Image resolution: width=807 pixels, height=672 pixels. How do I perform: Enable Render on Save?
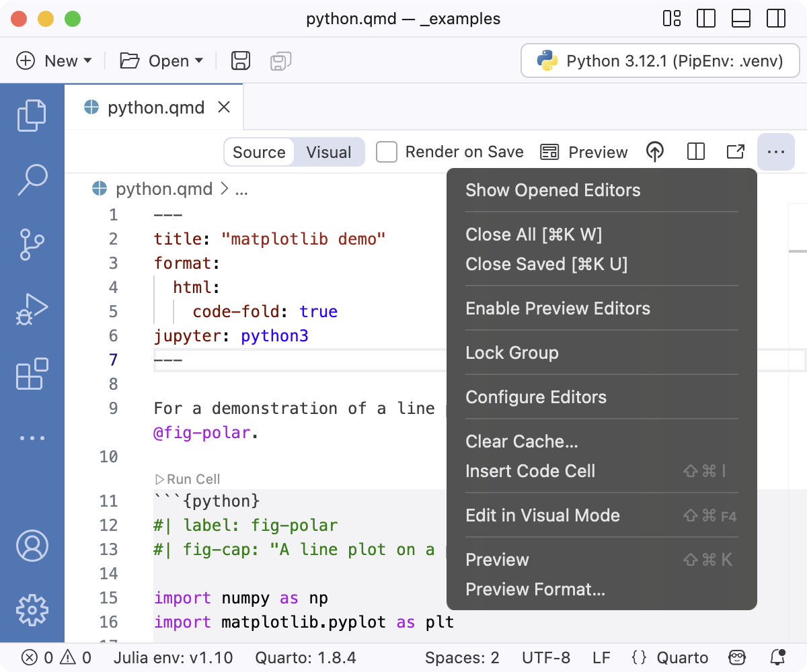pos(387,152)
